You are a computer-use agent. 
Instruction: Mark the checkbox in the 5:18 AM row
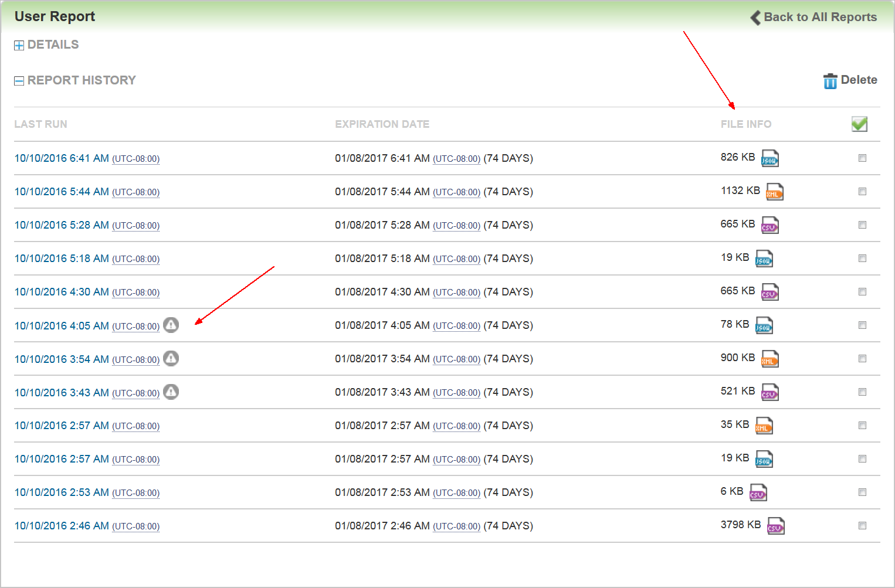coord(862,258)
